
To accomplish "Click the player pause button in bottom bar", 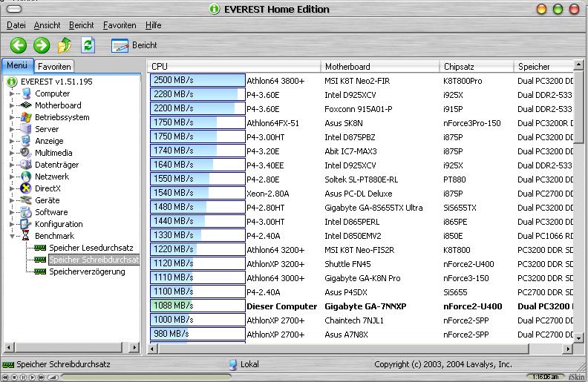I will coord(23,378).
